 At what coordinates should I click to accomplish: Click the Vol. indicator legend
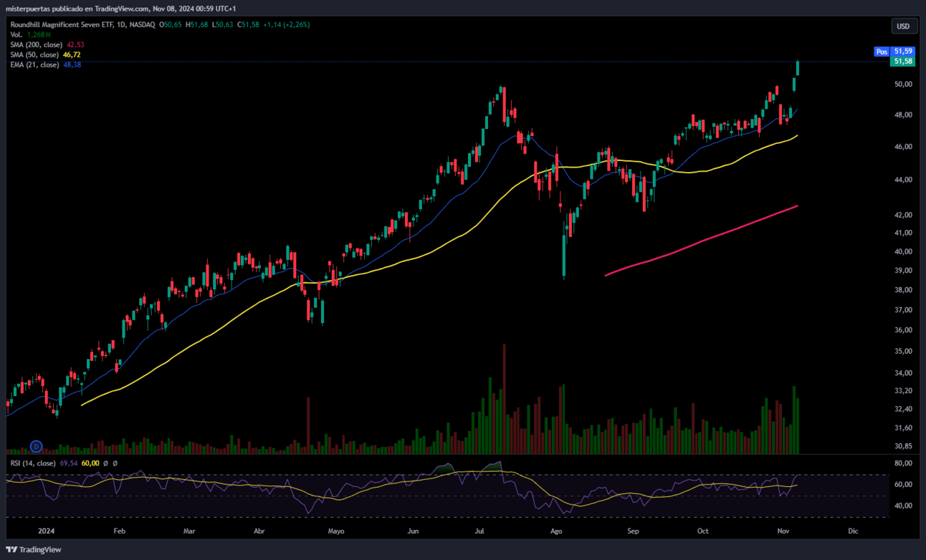(16, 34)
